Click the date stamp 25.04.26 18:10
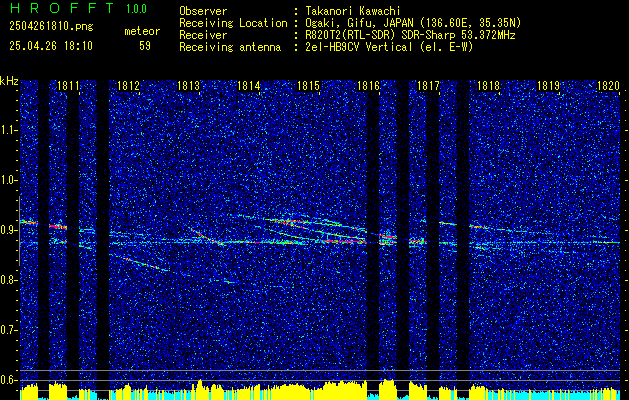This screenshot has height=400, width=629. pos(51,46)
